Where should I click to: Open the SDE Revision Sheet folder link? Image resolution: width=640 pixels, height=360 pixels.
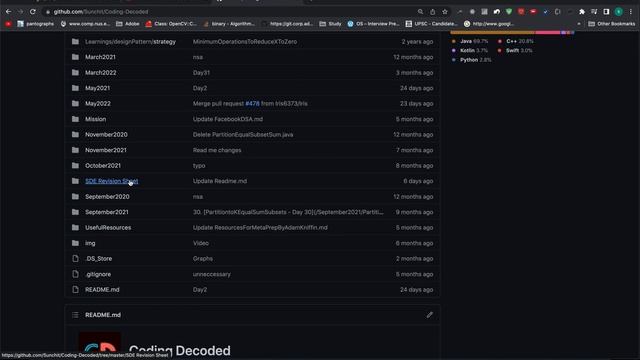pyautogui.click(x=111, y=181)
